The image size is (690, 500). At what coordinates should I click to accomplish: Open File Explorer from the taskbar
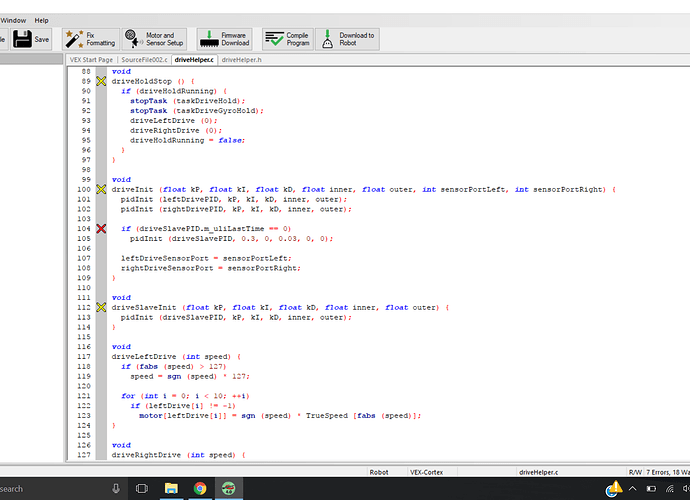(x=171, y=488)
